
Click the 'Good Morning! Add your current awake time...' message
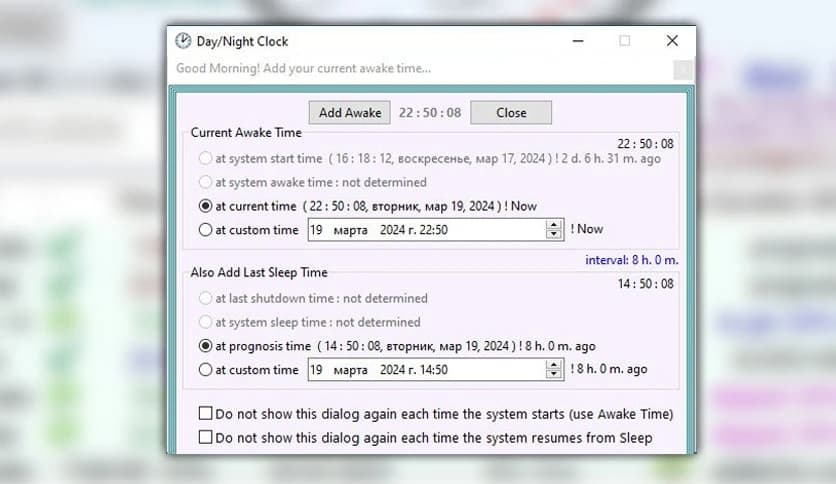303,68
